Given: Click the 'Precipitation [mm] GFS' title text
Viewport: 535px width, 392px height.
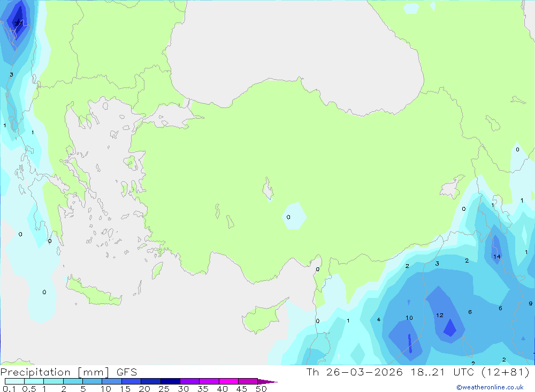Looking at the screenshot, I should pos(68,372).
